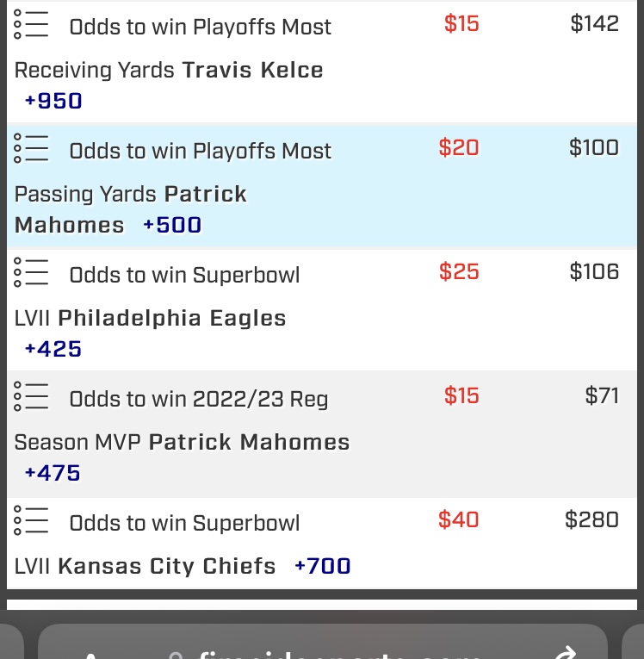This screenshot has width=644, height=659.
Task: Tap list icon for Kansas City Chiefs bet
Action: click(31, 522)
